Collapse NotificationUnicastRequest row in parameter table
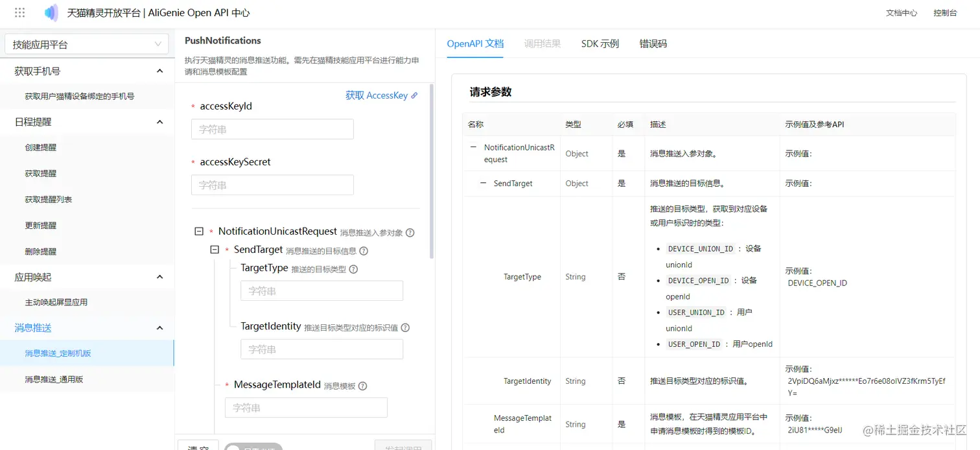The height and width of the screenshot is (450, 980). pyautogui.click(x=473, y=147)
